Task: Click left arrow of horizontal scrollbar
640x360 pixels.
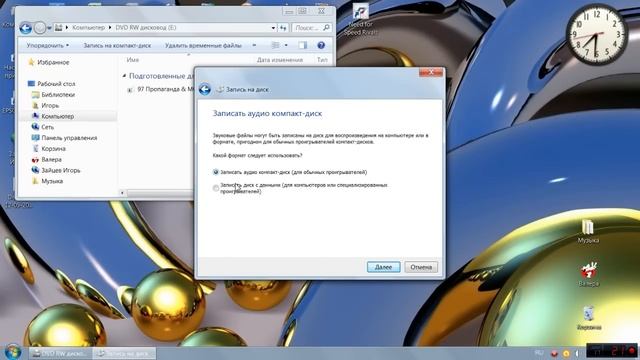Action: click(x=122, y=193)
